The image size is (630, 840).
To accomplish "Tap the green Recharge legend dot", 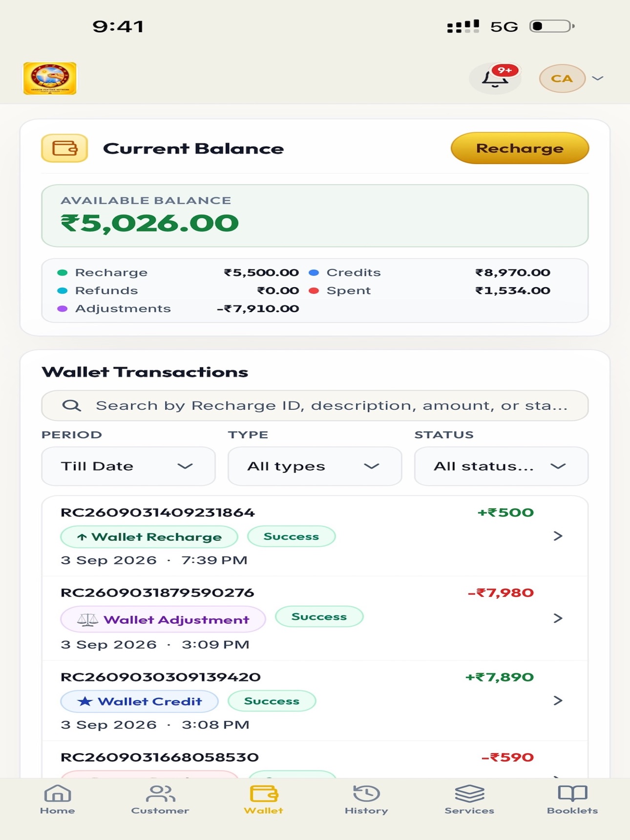I will (x=63, y=273).
